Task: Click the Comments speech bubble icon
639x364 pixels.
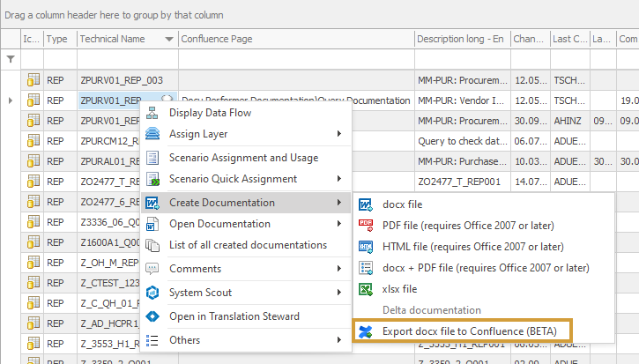Action: (152, 269)
